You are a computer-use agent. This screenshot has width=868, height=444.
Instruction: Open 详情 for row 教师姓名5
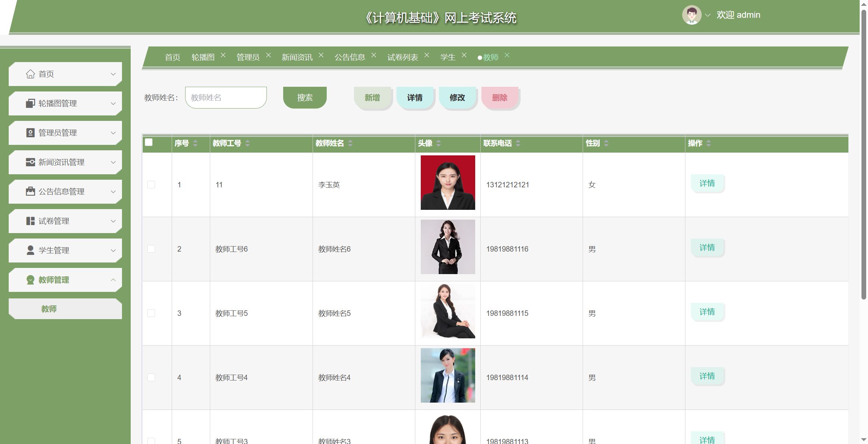coord(707,312)
